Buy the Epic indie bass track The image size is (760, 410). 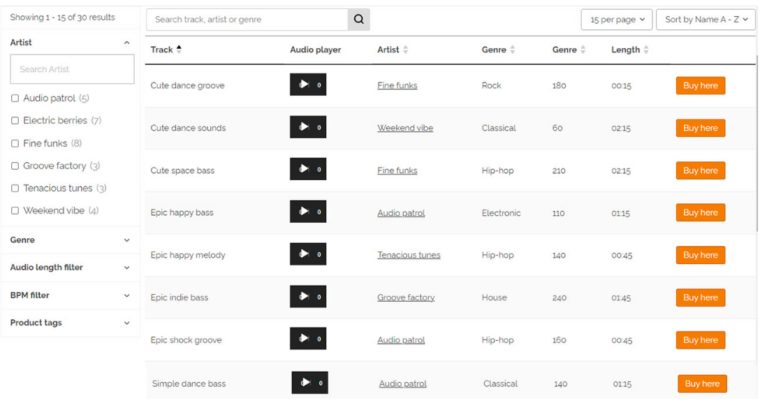coord(700,298)
